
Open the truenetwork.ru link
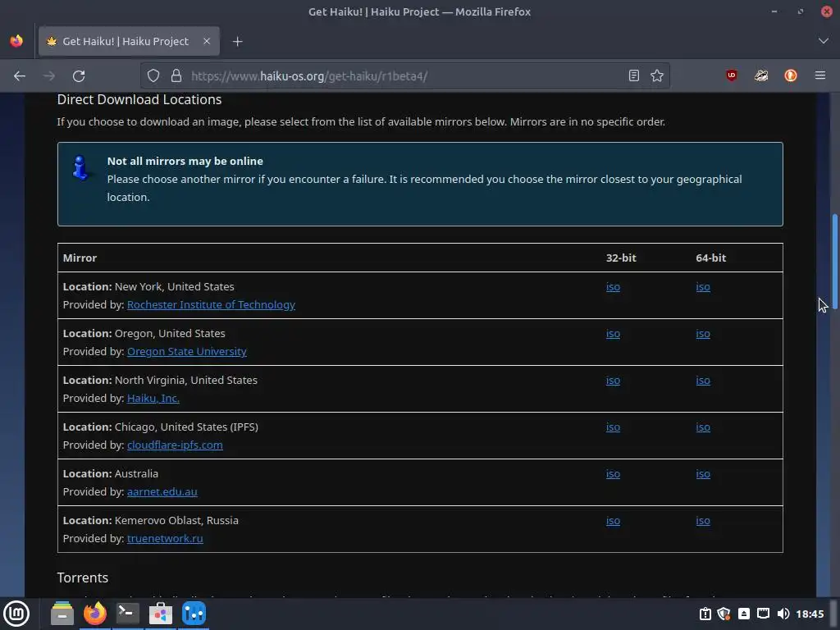165,538
